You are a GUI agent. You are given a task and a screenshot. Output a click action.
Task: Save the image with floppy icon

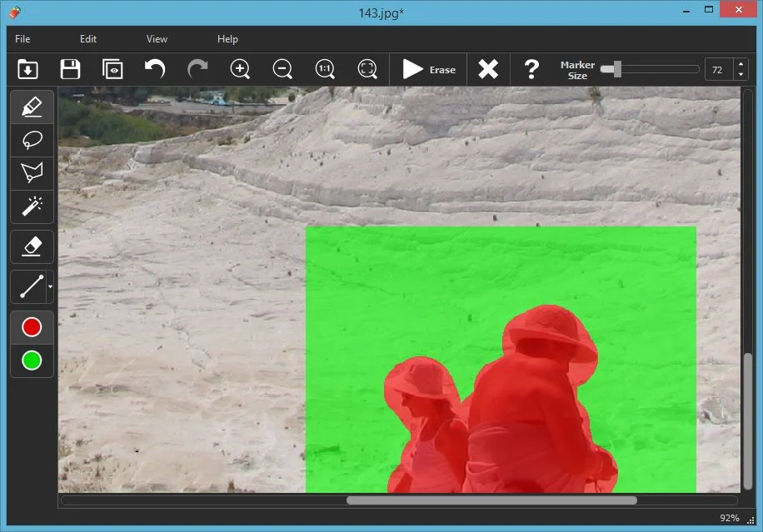tap(70, 69)
